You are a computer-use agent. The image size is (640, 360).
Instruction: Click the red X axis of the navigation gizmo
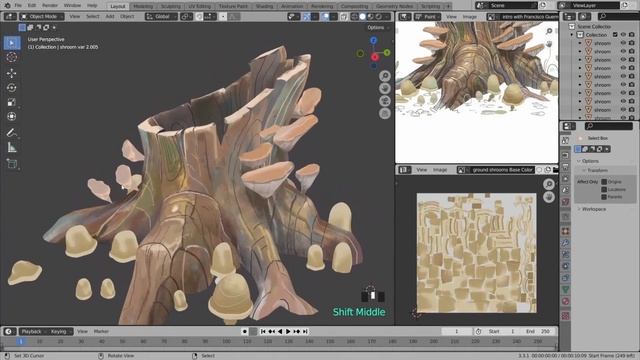point(375,57)
